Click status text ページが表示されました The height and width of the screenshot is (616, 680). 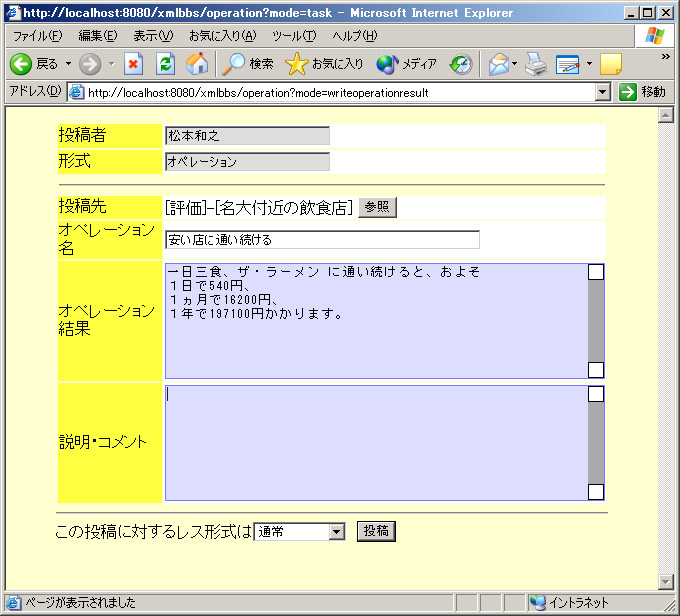pyautogui.click(x=80, y=603)
